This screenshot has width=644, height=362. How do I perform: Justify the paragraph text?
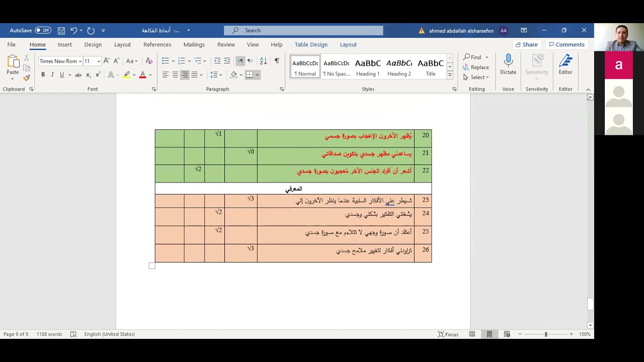coord(194,75)
